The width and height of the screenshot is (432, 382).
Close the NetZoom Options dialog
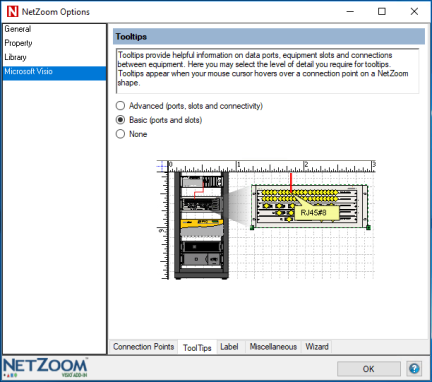[414, 12]
